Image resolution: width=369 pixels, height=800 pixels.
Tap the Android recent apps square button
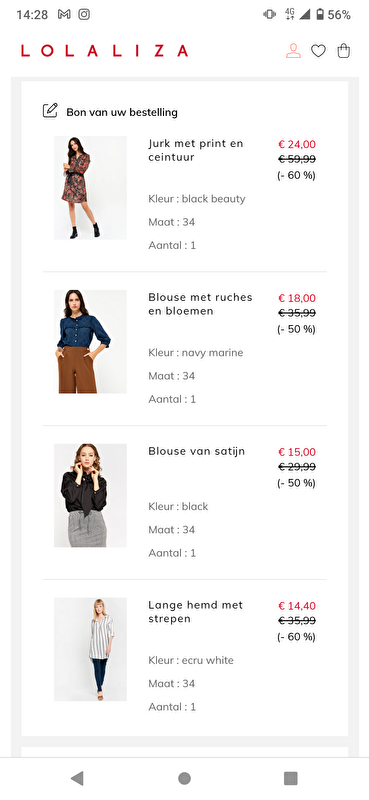(290, 778)
